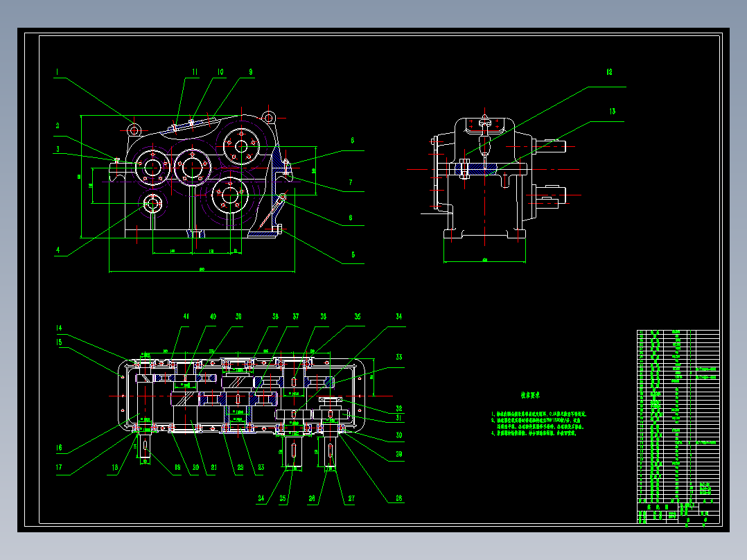Select callout number 4
The width and height of the screenshot is (747, 560).
click(58, 250)
